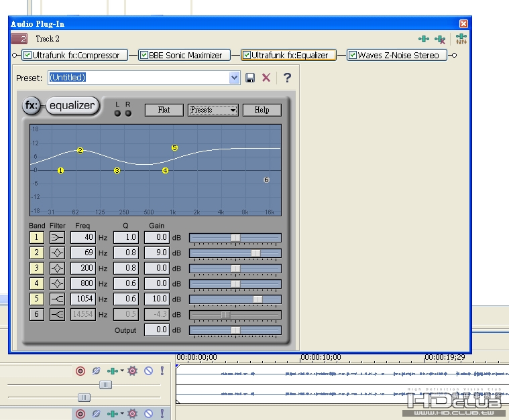Select disabled EQ node 6 on the graph
509x420 pixels.
tap(266, 180)
